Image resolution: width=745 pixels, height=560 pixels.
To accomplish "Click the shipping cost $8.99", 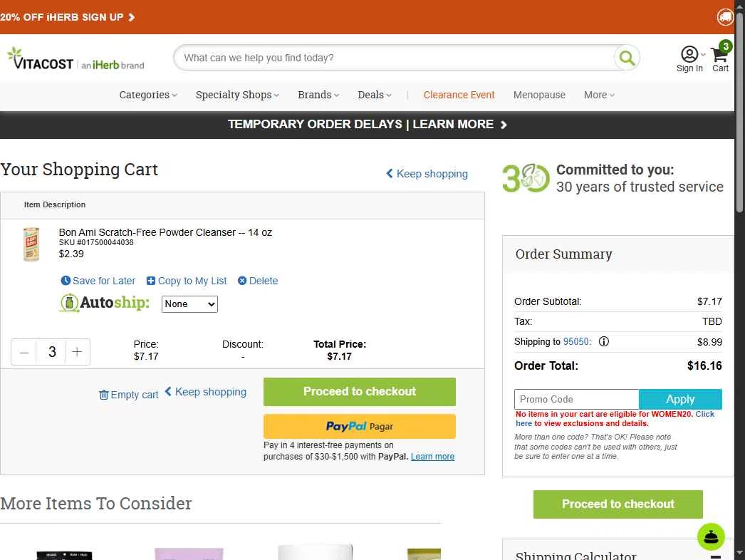I will (709, 342).
